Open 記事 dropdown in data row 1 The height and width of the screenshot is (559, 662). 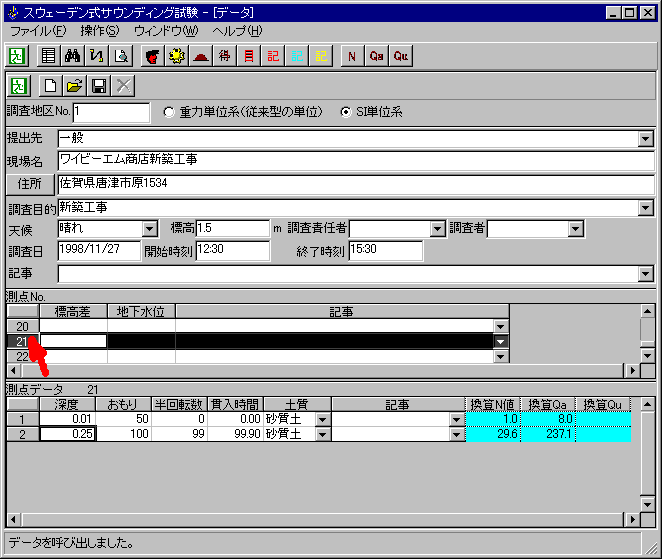point(456,420)
